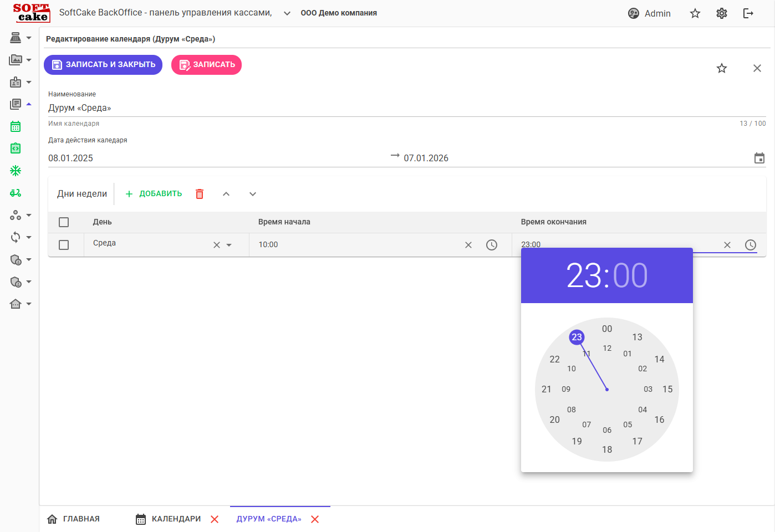Click the settings gear icon in header
775x532 pixels.
click(721, 13)
